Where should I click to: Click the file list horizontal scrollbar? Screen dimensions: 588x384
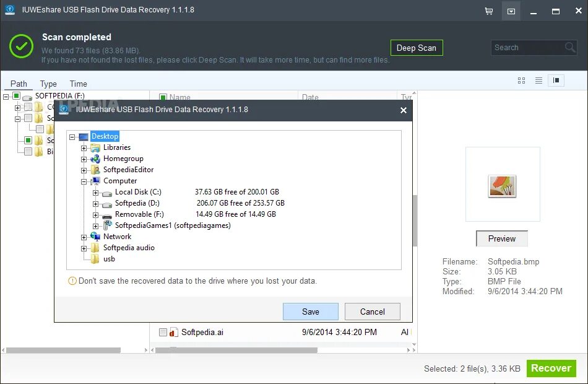pyautogui.click(x=236, y=350)
